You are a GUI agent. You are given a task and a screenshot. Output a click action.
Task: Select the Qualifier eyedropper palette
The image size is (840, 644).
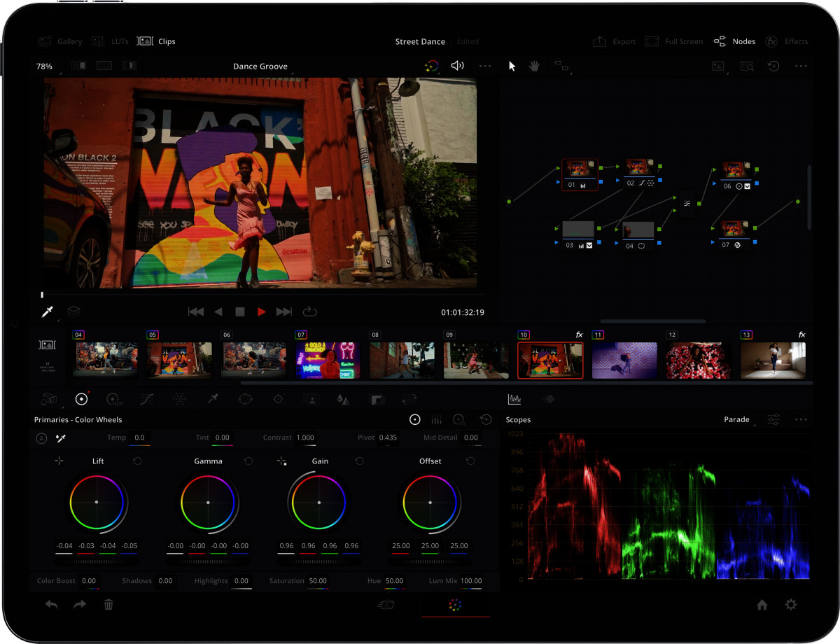(213, 399)
